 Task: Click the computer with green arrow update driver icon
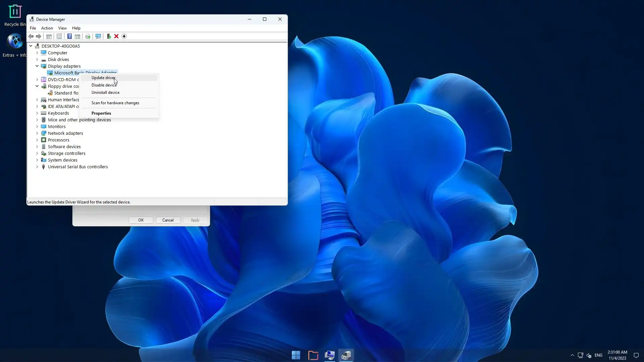tap(109, 36)
